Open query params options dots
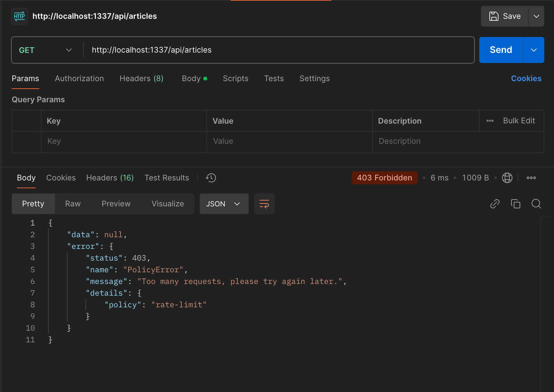This screenshot has width=554, height=392. click(490, 121)
